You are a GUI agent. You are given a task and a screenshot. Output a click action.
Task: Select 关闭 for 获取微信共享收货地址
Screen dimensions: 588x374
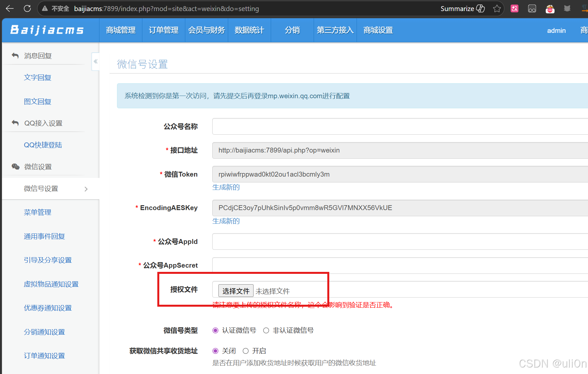(215, 351)
